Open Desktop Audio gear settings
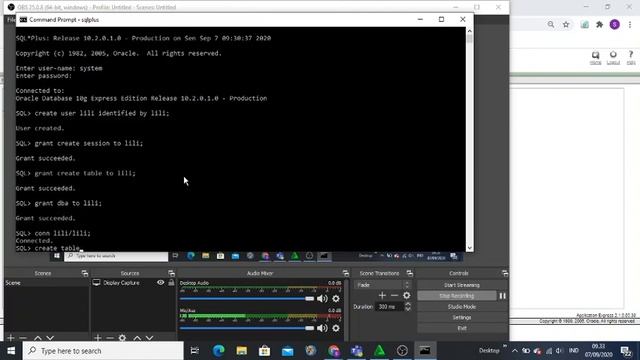The width and height of the screenshot is (640, 360). tap(336, 299)
